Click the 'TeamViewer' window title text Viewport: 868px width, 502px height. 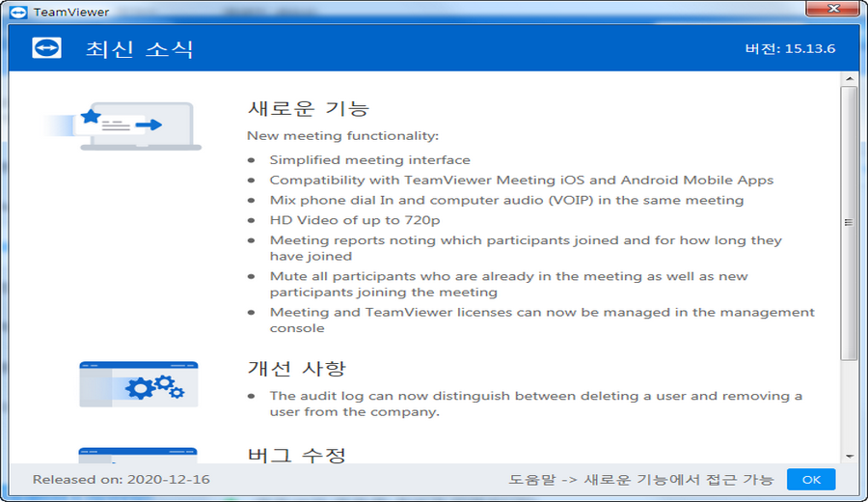point(70,13)
